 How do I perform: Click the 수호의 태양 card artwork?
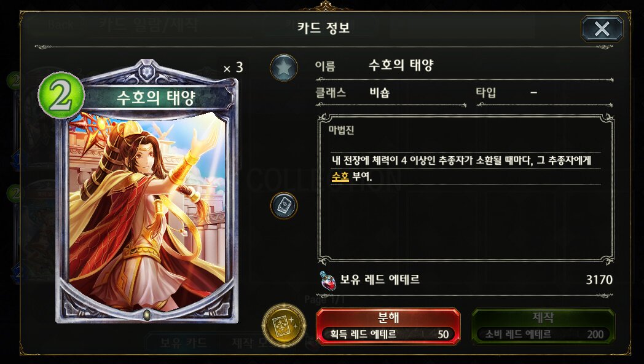coord(147,212)
